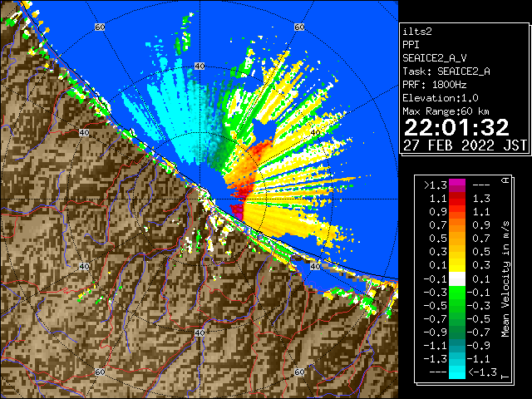
Task: Click the 'PRF: 1800Hz' value
Action: 435,85
